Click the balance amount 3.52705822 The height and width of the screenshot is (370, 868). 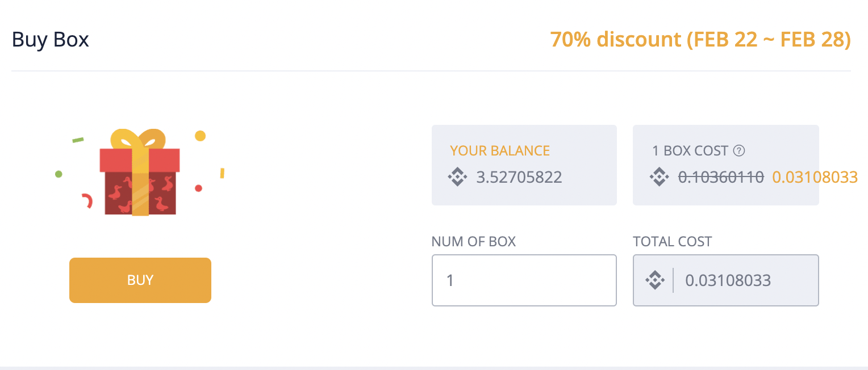519,177
